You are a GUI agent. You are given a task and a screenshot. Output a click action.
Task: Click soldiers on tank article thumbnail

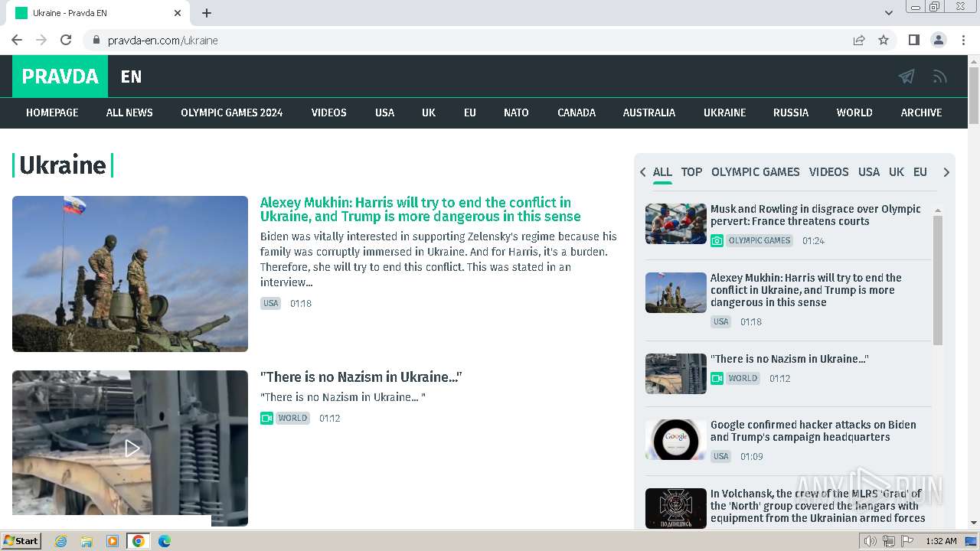pos(130,274)
